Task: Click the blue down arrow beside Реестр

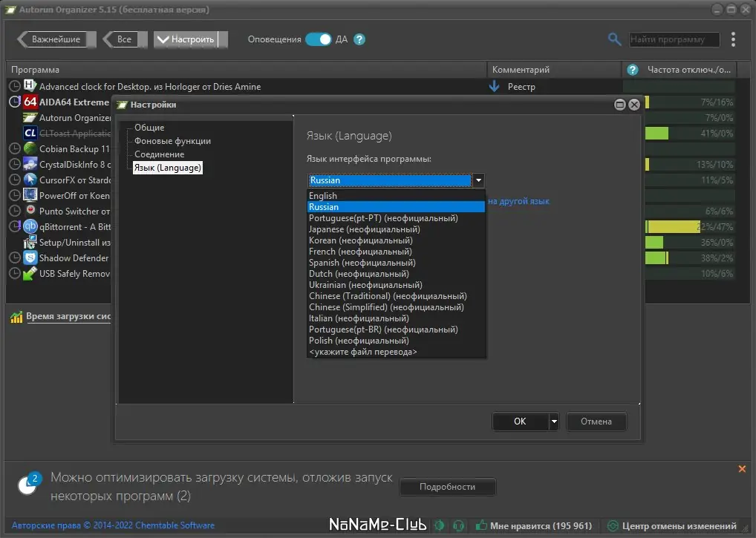Action: click(x=494, y=86)
